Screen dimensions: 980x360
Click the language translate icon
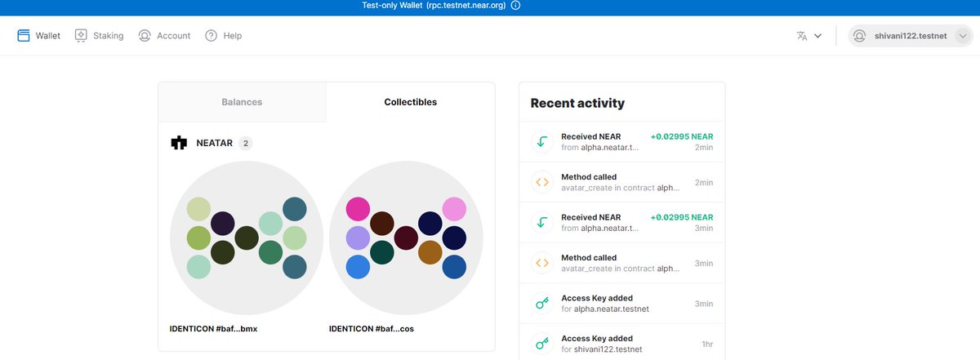(x=801, y=36)
